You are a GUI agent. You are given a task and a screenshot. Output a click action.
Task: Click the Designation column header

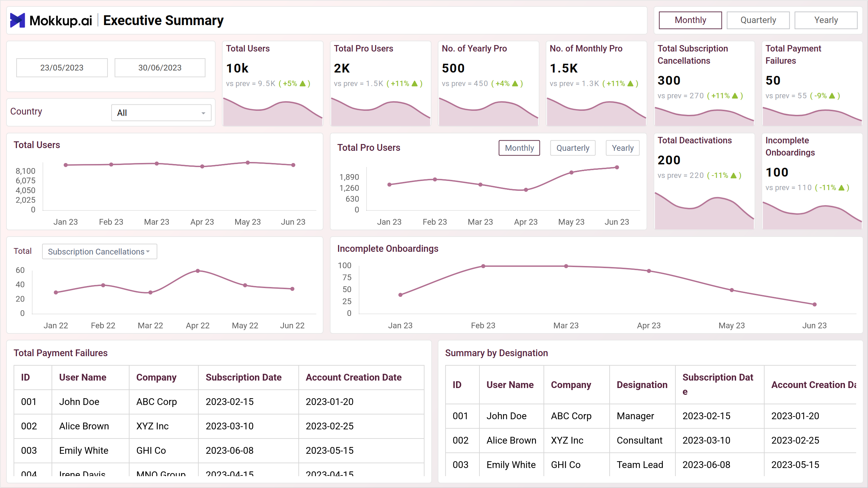(642, 385)
